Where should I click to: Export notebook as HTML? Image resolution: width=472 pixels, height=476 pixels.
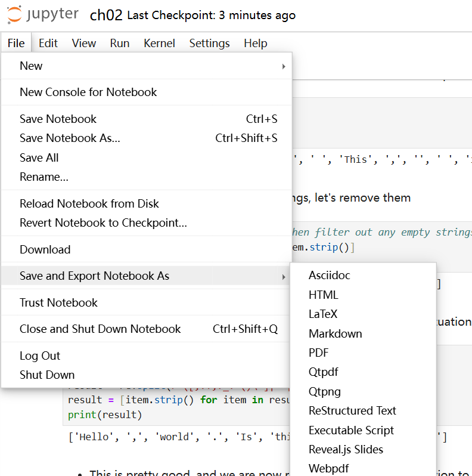(363, 295)
